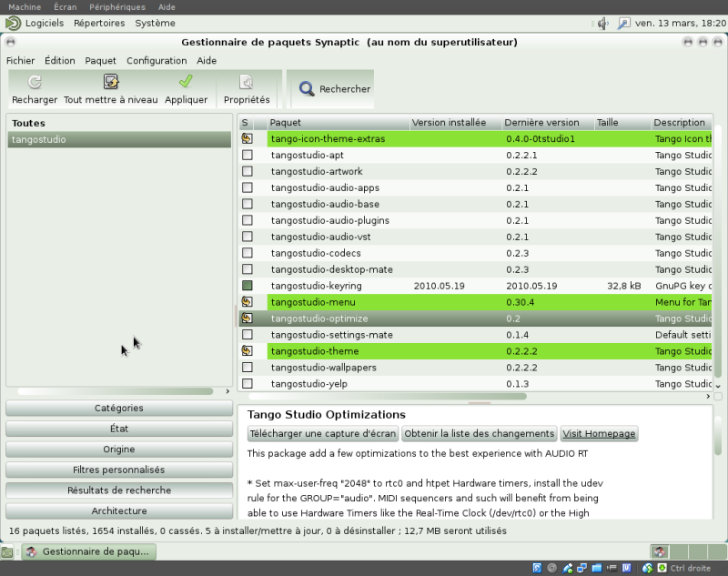
Task: Toggle the tangostudio-audio-plugins status checkbox
Action: click(x=248, y=220)
